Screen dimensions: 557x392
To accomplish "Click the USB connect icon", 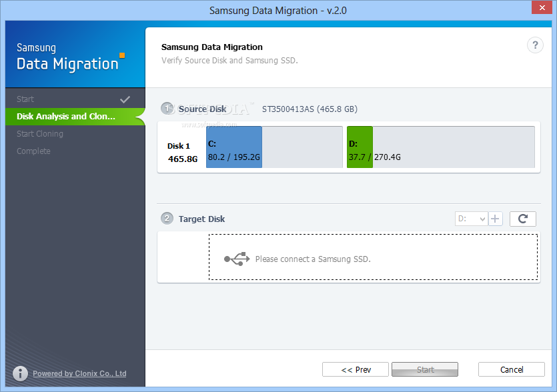I will [237, 259].
